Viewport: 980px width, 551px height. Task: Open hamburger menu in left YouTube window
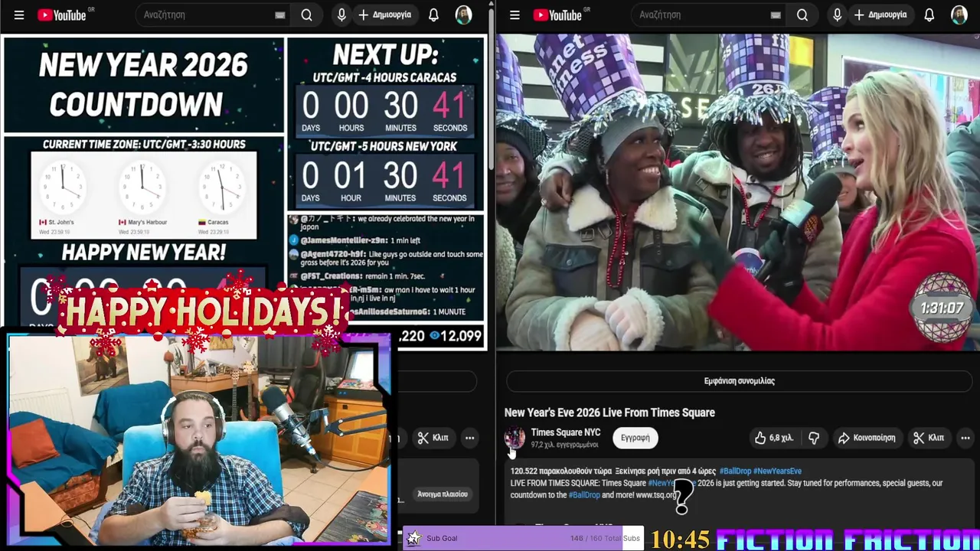click(19, 15)
